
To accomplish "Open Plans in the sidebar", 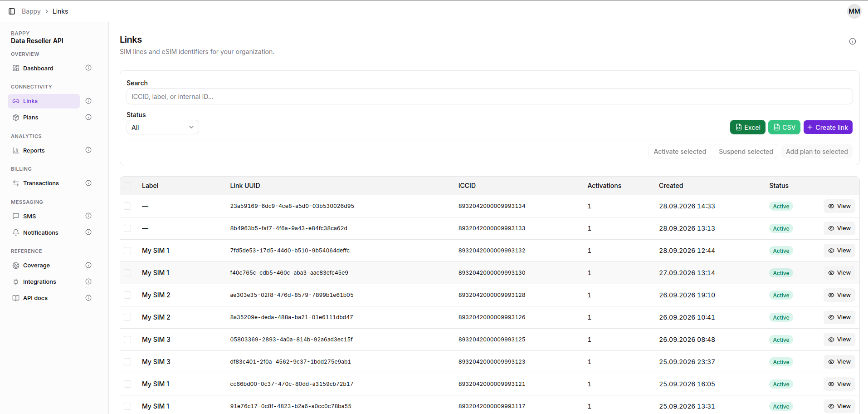I will tap(44, 117).
